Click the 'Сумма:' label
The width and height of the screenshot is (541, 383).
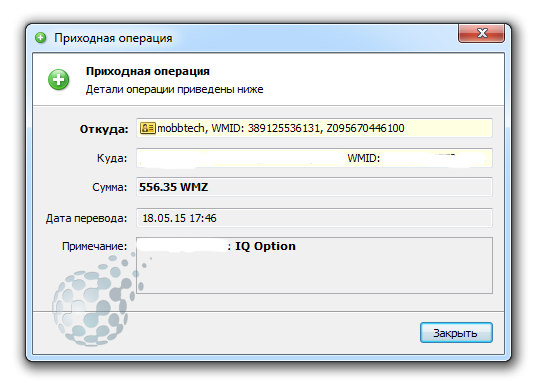[x=109, y=187]
